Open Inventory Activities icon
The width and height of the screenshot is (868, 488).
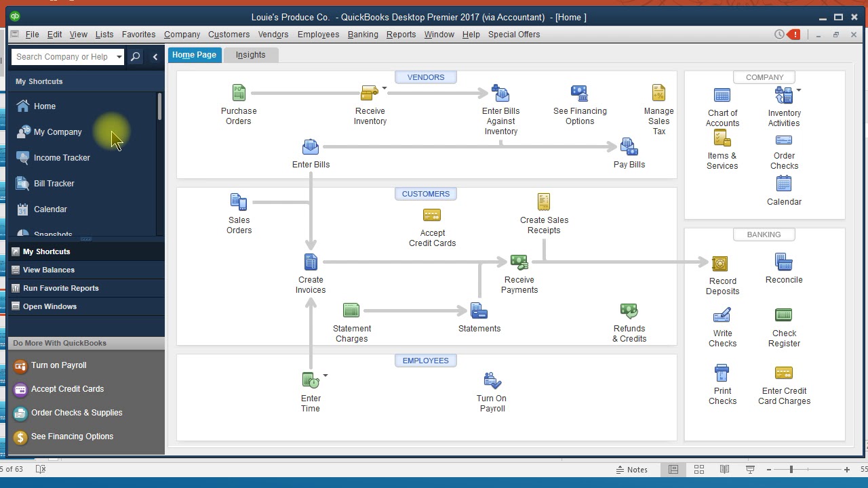pos(783,96)
